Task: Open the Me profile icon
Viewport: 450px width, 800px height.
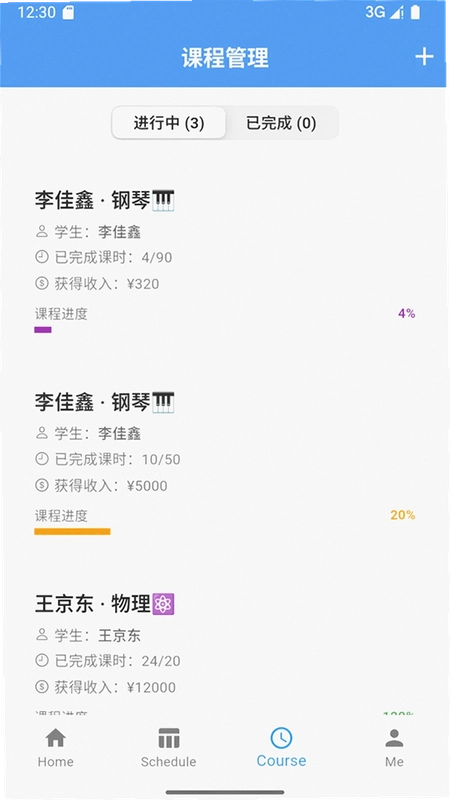Action: [x=394, y=738]
